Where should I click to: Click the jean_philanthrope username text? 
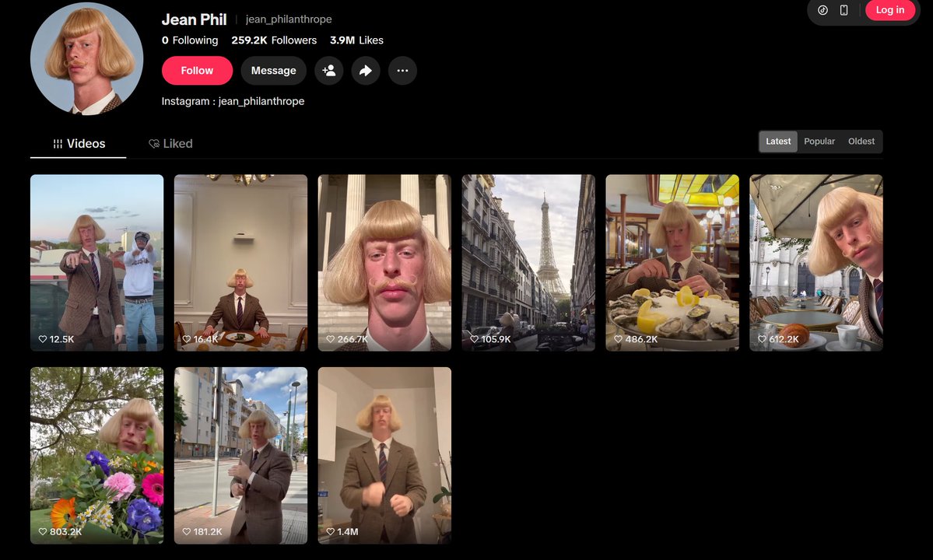point(289,19)
